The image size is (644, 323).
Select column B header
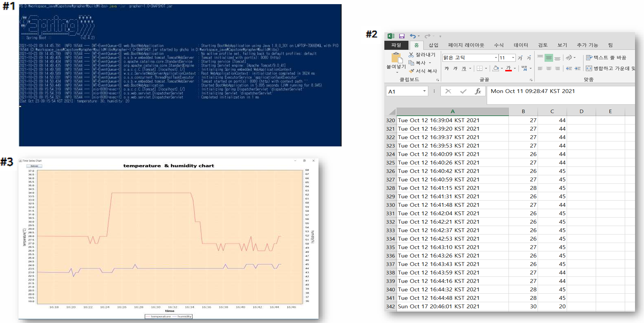(x=523, y=111)
